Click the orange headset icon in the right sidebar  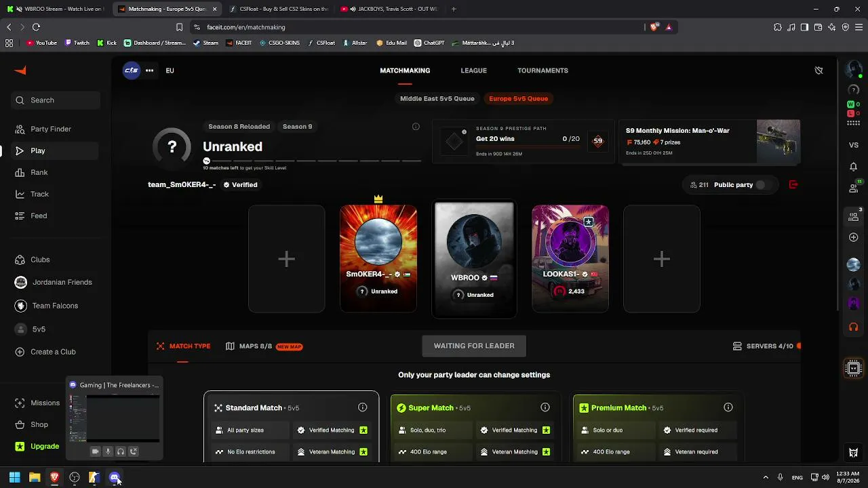(x=854, y=327)
